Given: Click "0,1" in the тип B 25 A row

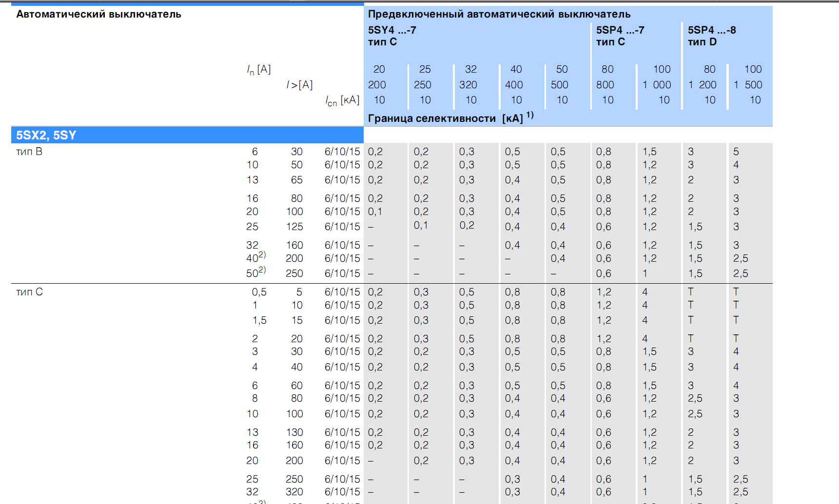Looking at the screenshot, I should coord(421,225).
